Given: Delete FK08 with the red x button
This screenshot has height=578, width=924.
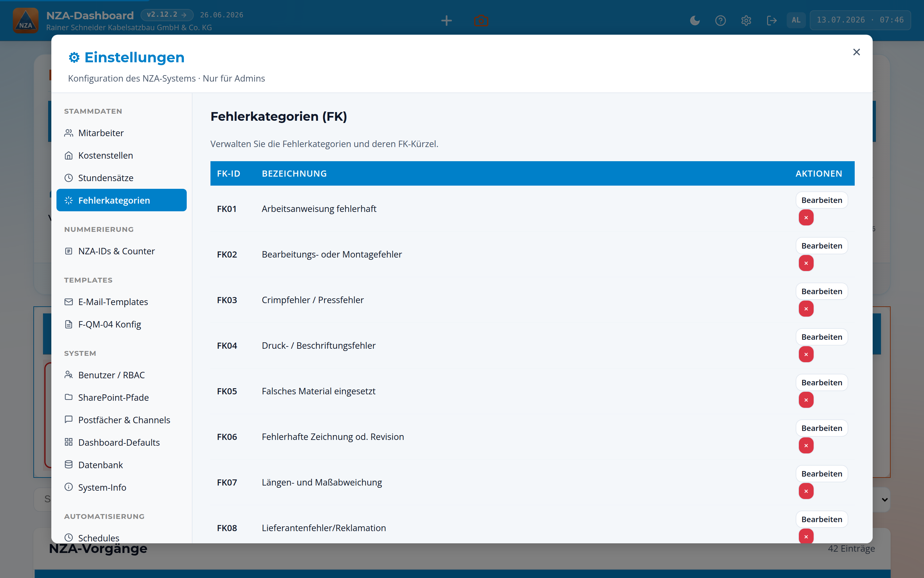Looking at the screenshot, I should 806,536.
